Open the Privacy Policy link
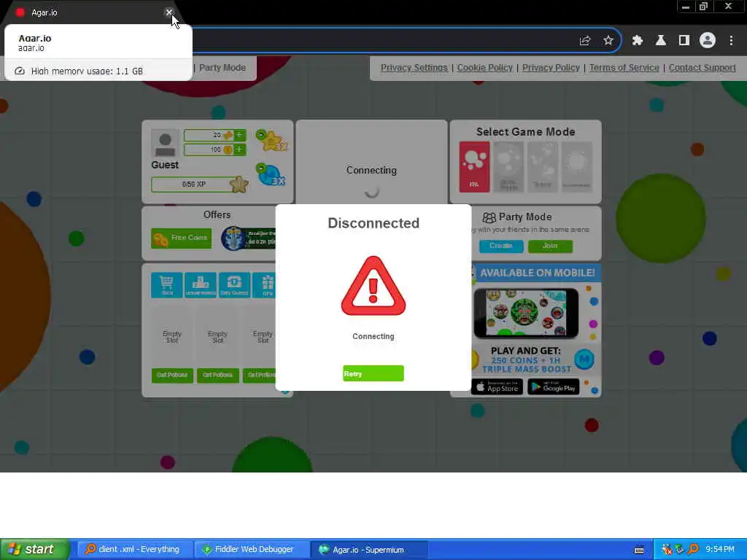This screenshot has width=747, height=560. (551, 68)
